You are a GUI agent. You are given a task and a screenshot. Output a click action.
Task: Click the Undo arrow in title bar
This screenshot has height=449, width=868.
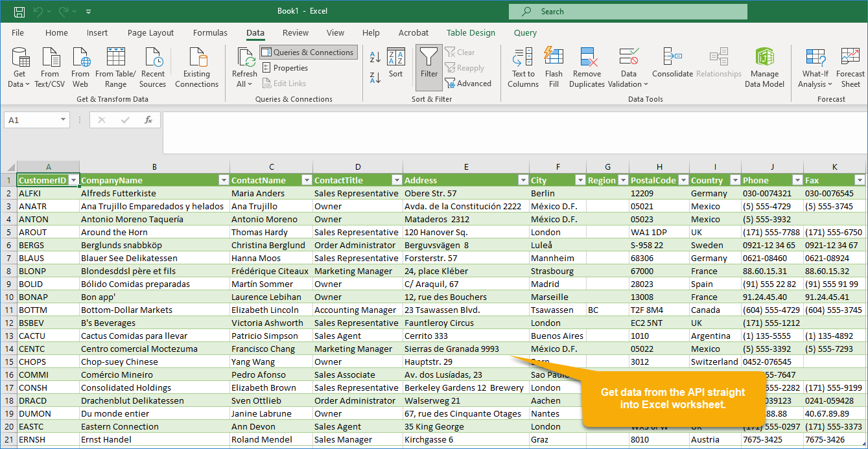pos(38,12)
